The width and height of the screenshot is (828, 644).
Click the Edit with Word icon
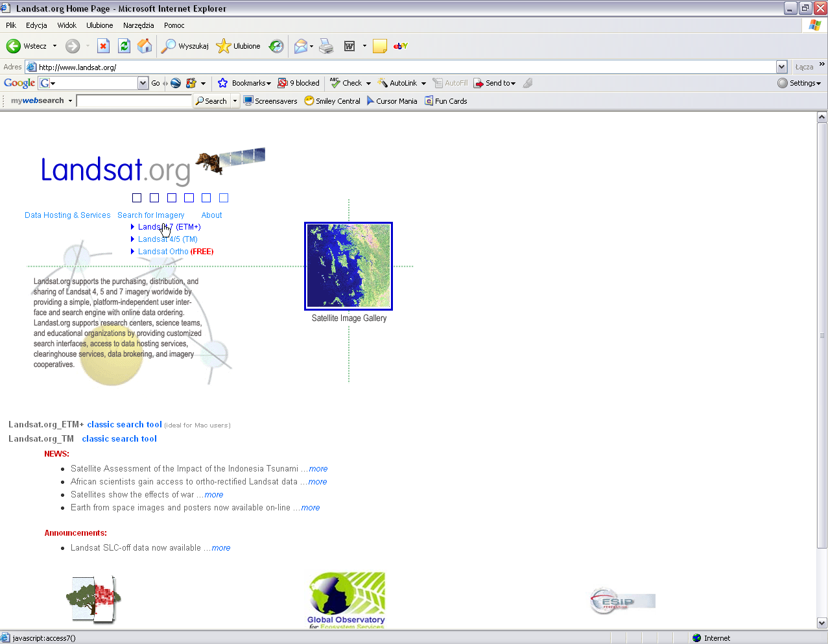coord(349,46)
